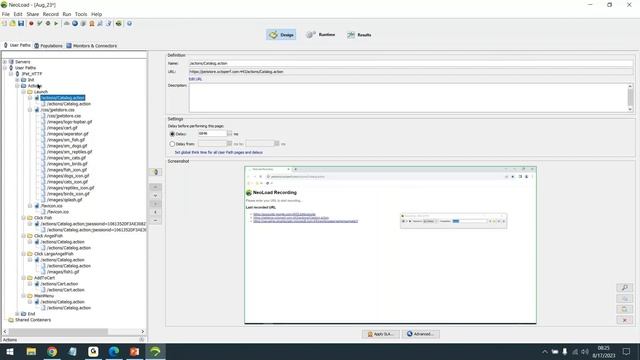Click the Delay value input field
640x360 pixels.
pyautogui.click(x=212, y=133)
